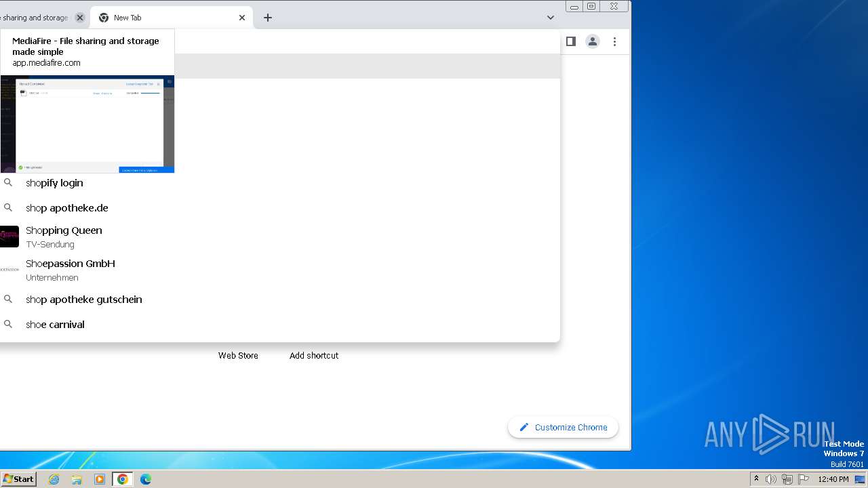The width and height of the screenshot is (868, 488).
Task: Select the New Tab tab
Action: pyautogui.click(x=171, y=18)
